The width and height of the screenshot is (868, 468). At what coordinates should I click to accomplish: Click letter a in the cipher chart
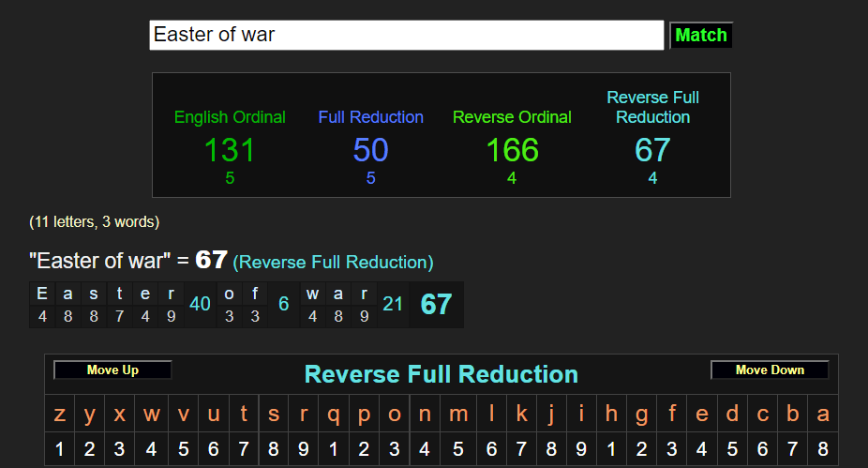[823, 414]
